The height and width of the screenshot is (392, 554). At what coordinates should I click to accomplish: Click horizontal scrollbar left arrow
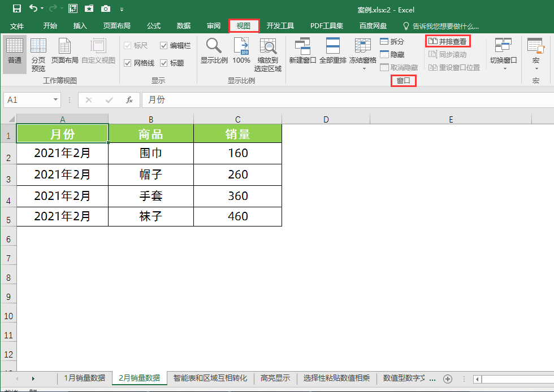(477, 379)
